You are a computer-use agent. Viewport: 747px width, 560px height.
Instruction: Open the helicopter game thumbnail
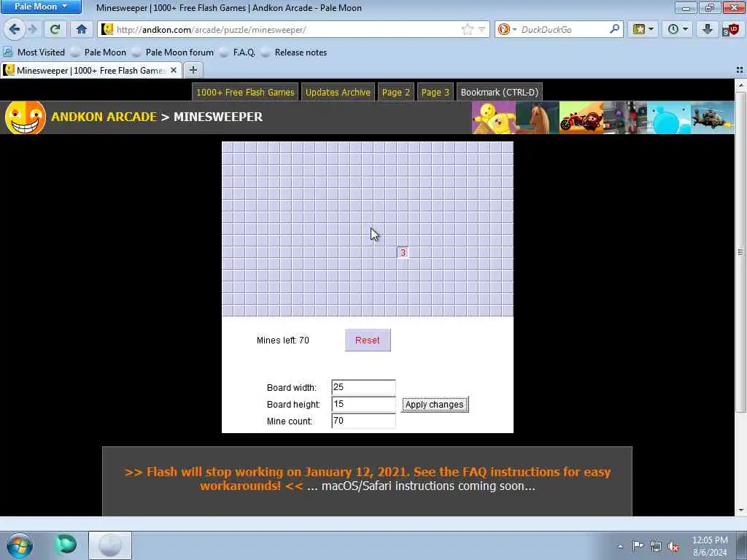coord(713,117)
